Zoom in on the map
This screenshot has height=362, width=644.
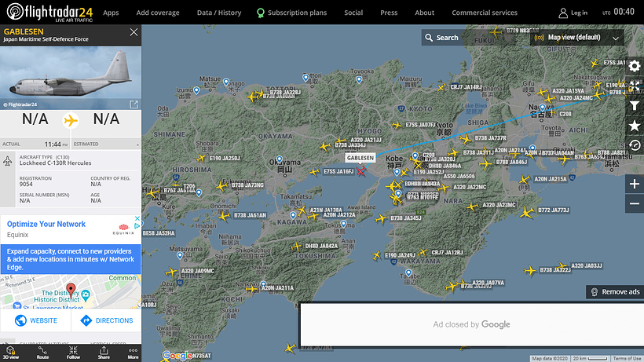click(635, 184)
